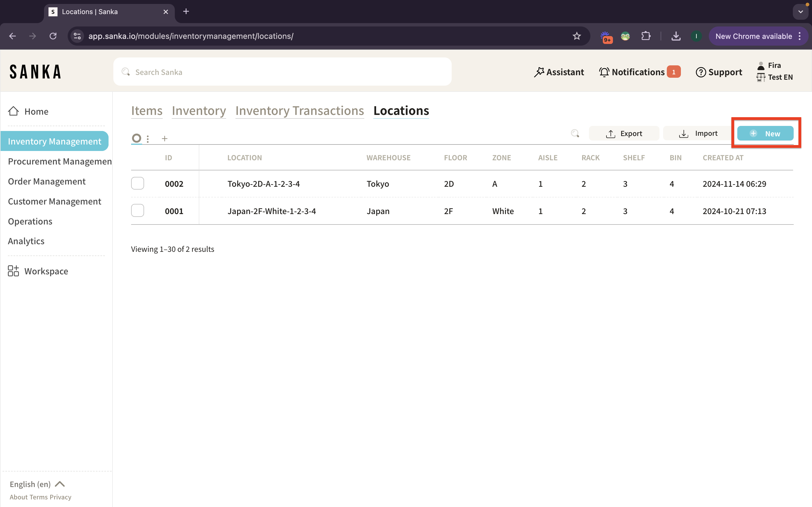The height and width of the screenshot is (507, 812).
Task: Click the plus icon to add view
Action: coord(164,139)
